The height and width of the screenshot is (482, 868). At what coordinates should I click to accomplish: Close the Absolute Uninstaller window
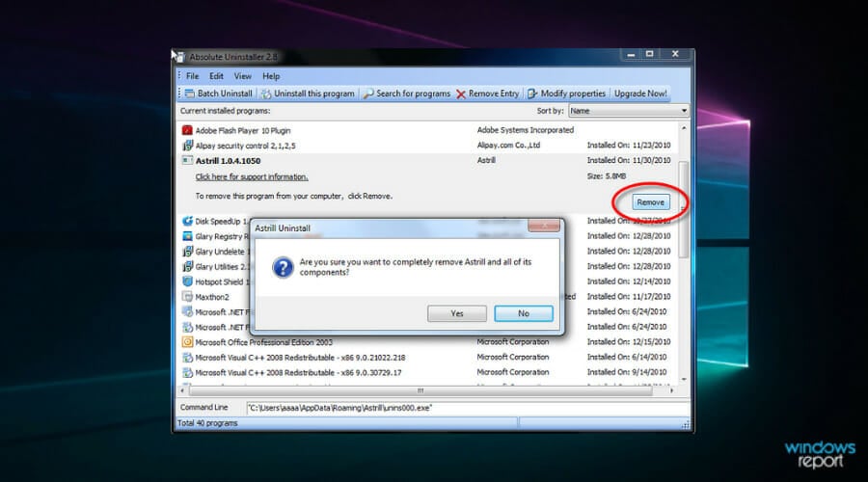click(675, 54)
